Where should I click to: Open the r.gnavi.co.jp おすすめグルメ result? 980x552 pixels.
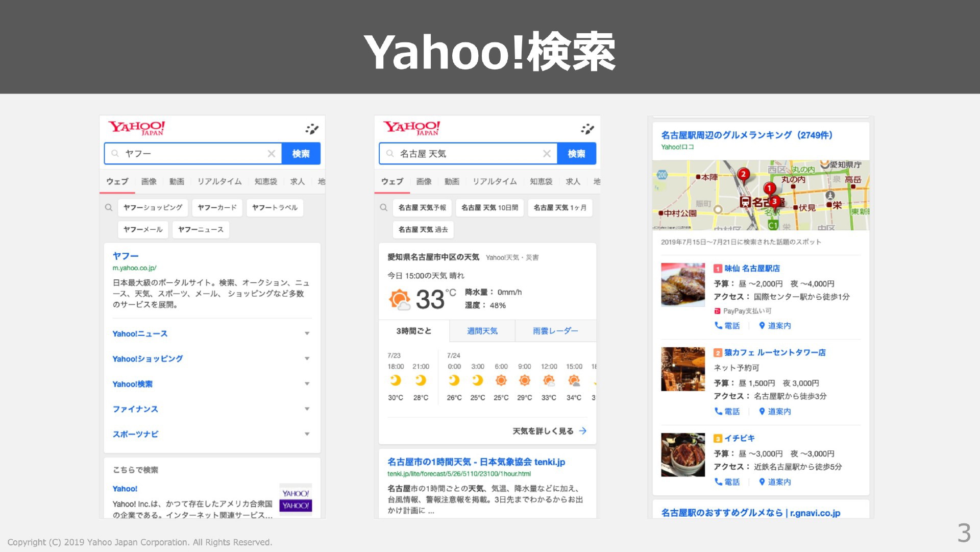(750, 512)
